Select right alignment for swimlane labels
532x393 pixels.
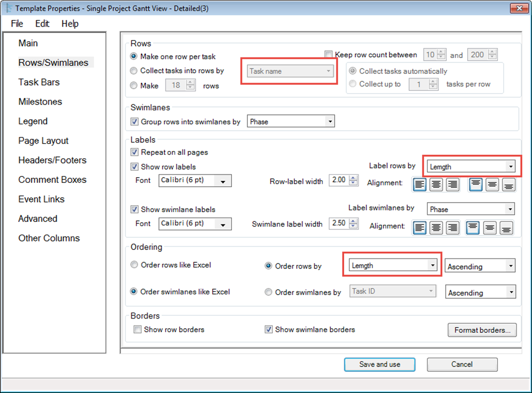454,228
